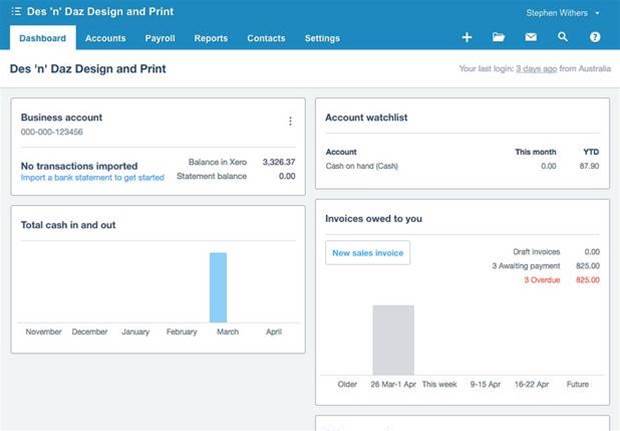Open the help question mark icon
This screenshot has height=431, width=620.
point(595,37)
